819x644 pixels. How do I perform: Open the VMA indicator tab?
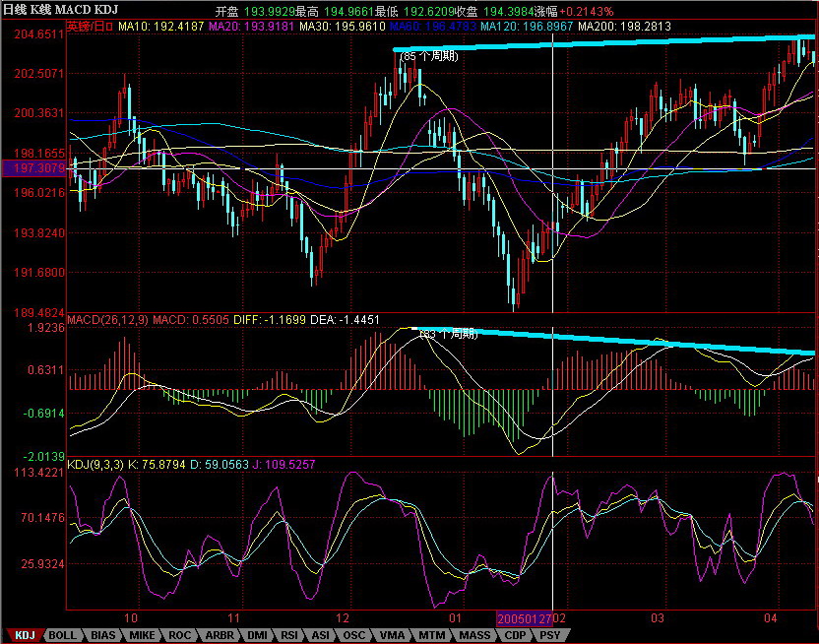click(x=392, y=635)
